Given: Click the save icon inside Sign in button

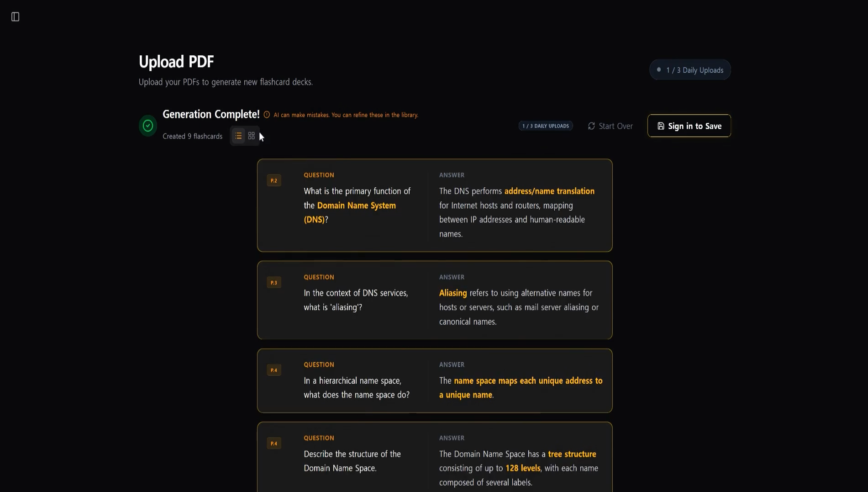Looking at the screenshot, I should 661,126.
